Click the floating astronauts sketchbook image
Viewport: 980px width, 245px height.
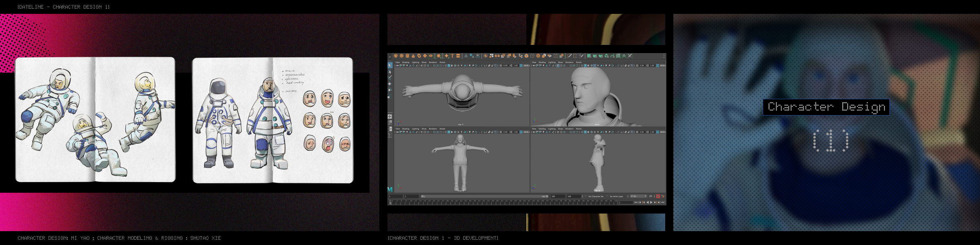(x=96, y=119)
